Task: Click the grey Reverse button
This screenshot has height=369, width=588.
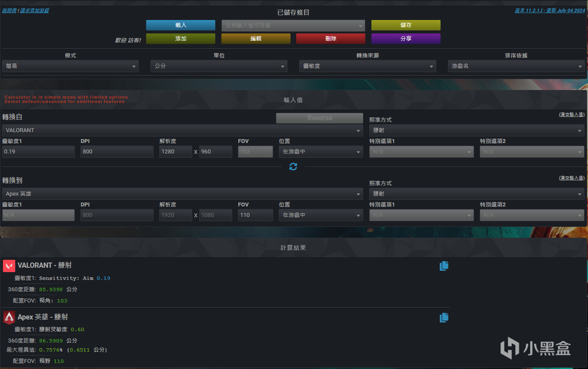Action: (x=320, y=118)
